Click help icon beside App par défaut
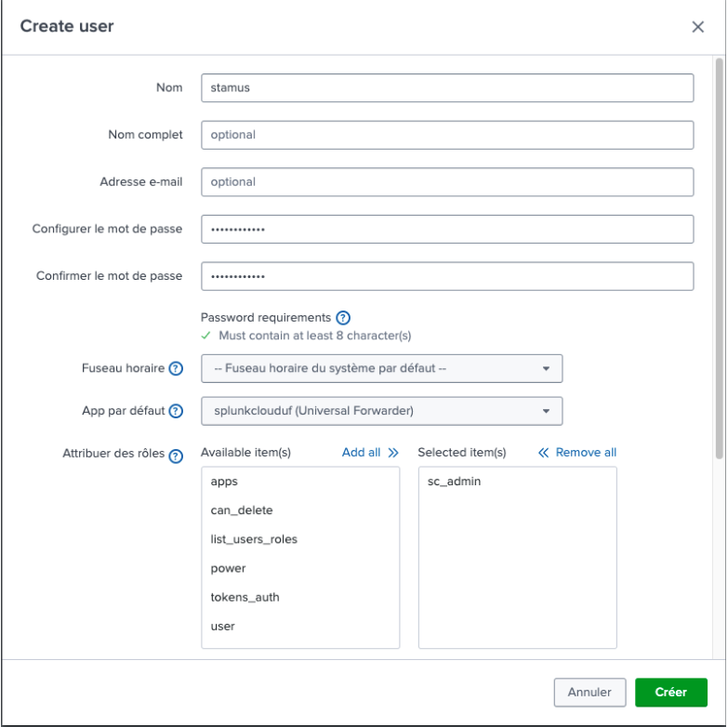 coord(176,411)
